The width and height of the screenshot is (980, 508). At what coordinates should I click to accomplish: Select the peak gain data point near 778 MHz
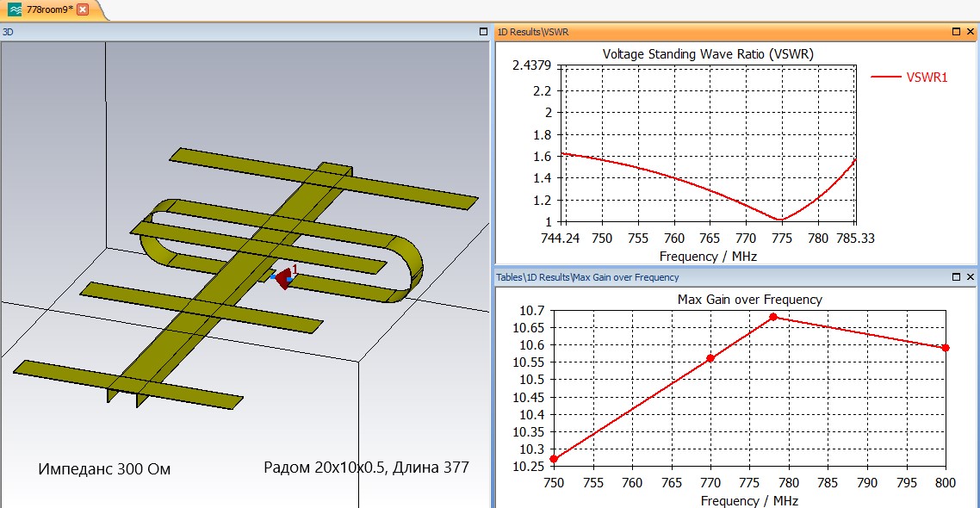773,317
